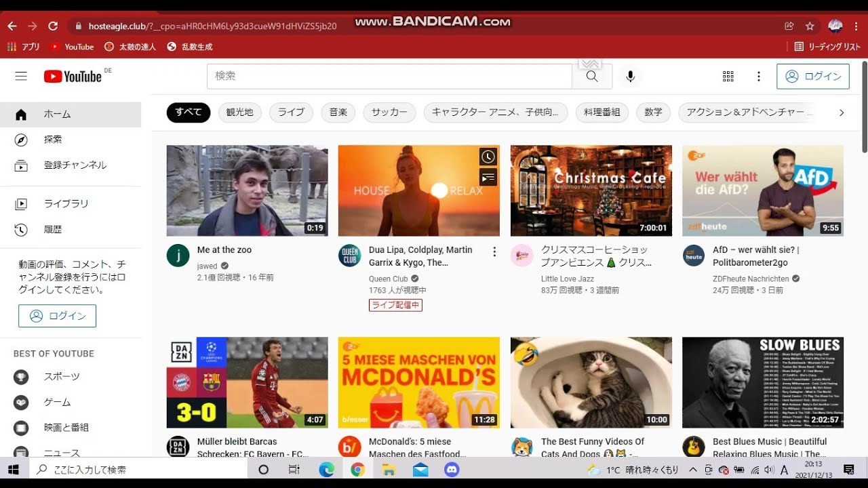Viewport: 868px width, 488px height.
Task: Reload the page with the refresh icon
Action: pyautogui.click(x=53, y=26)
